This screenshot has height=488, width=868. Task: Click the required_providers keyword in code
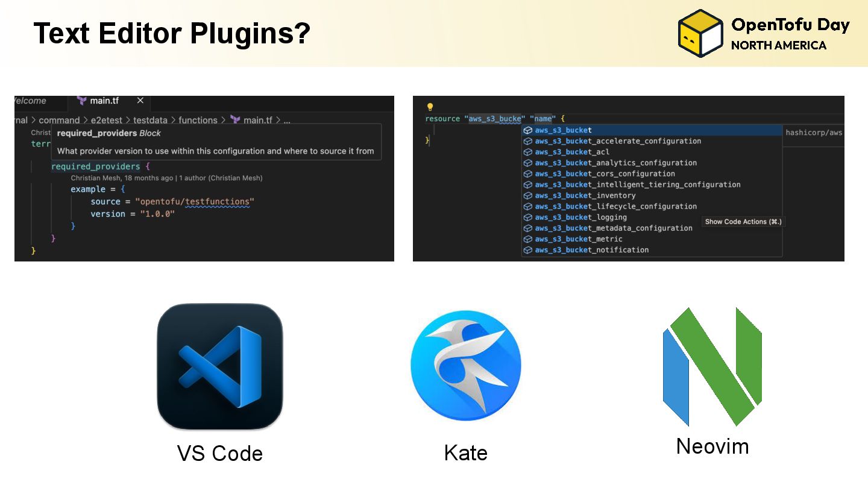[96, 166]
